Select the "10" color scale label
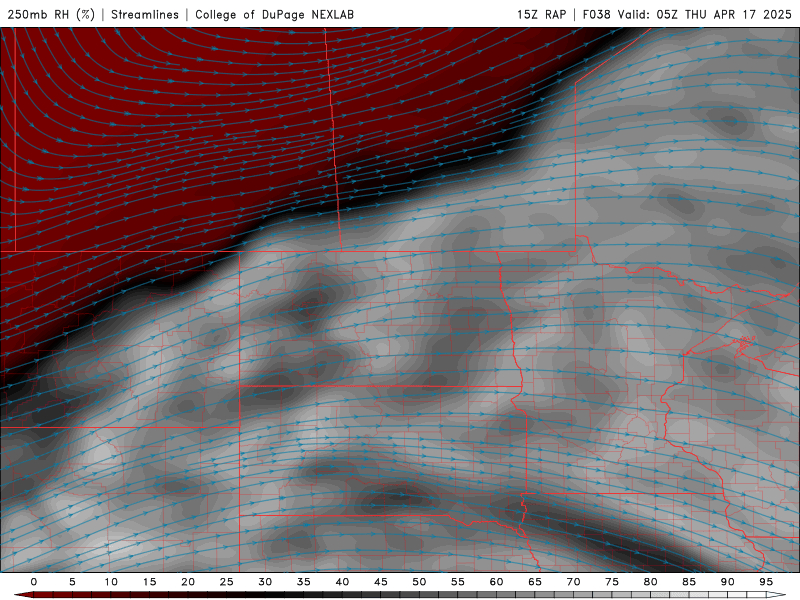The width and height of the screenshot is (800, 600). [111, 582]
